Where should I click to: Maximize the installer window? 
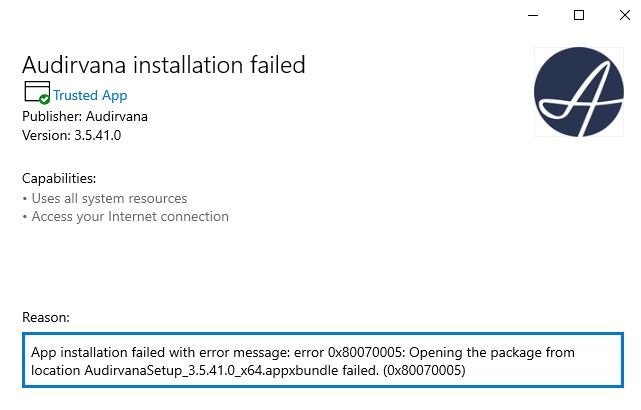(x=579, y=16)
